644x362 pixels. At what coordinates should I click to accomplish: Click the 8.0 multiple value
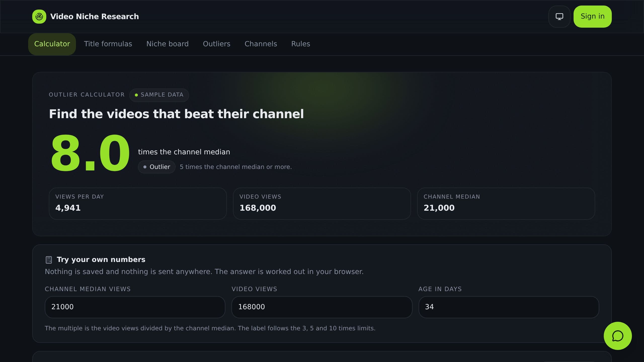(x=90, y=153)
